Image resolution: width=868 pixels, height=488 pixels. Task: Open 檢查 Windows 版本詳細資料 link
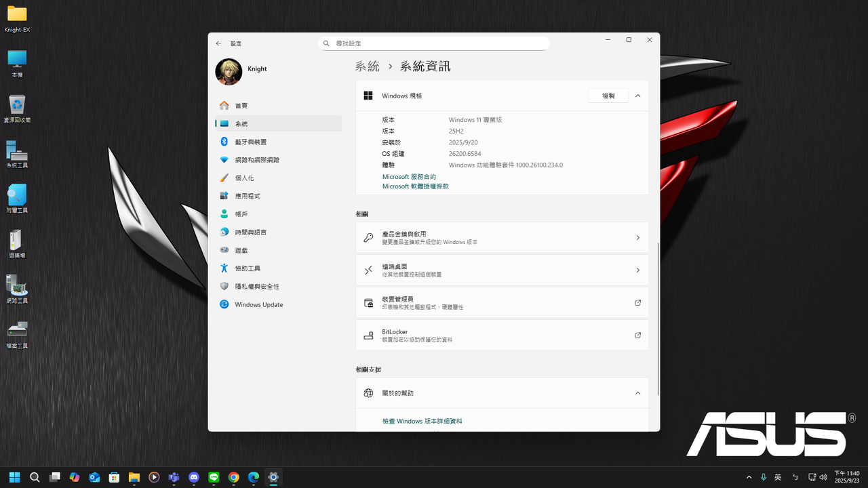(x=422, y=422)
